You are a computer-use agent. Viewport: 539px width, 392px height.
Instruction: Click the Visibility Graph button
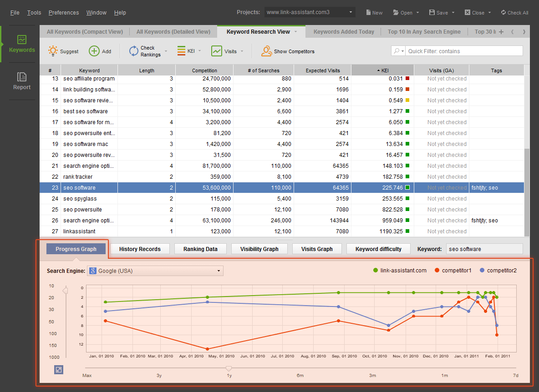(259, 249)
